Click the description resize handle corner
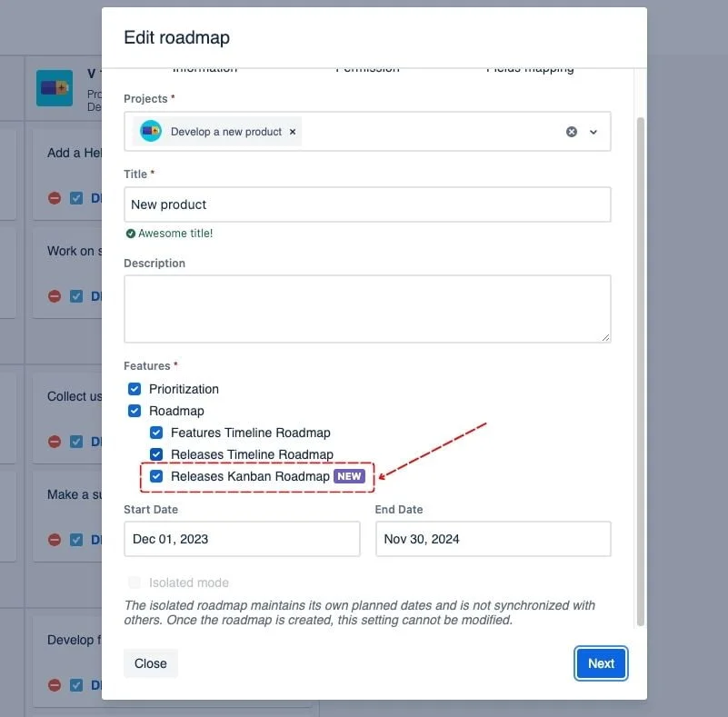 pos(606,338)
